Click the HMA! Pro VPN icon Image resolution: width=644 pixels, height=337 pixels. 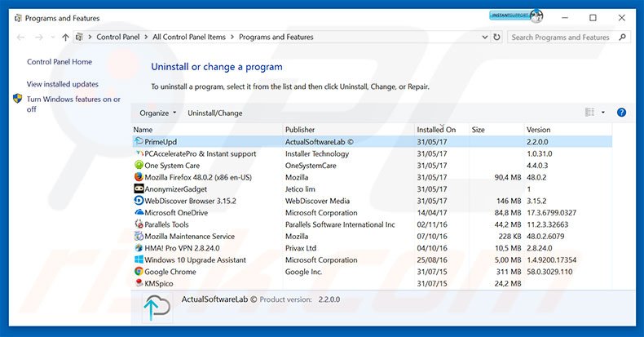click(x=139, y=248)
